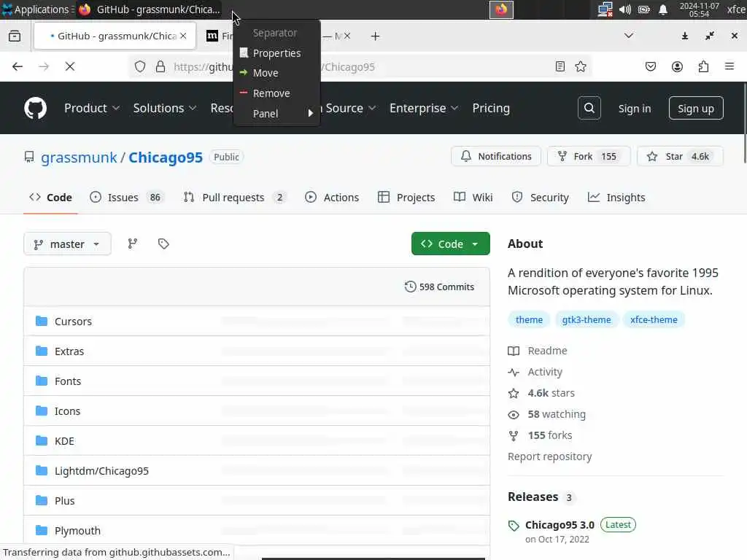Click the GitHub octocat logo
Screen dimensions: 747x560
[x=35, y=108]
